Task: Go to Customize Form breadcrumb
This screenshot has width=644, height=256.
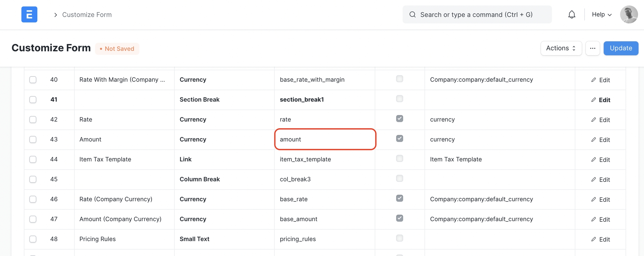Action: pyautogui.click(x=87, y=15)
